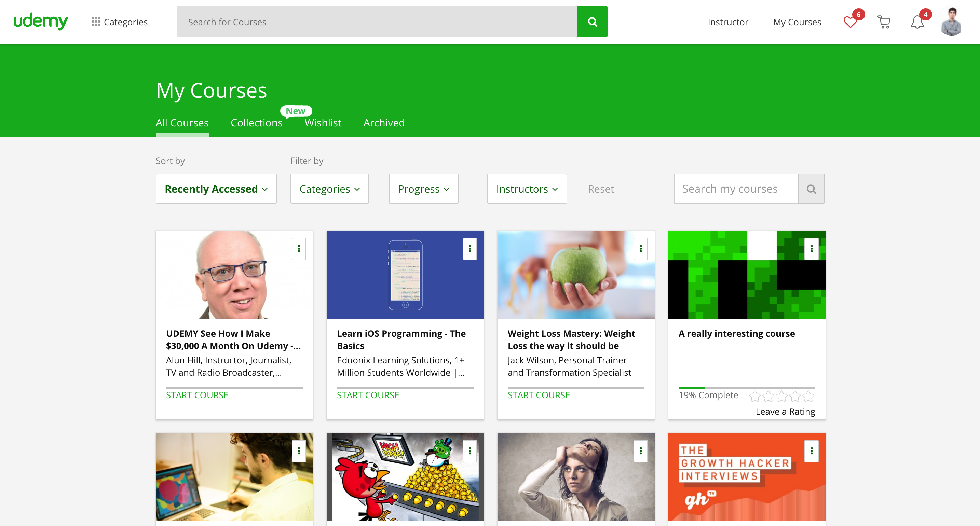Open the Categories grid menu in header

point(120,22)
